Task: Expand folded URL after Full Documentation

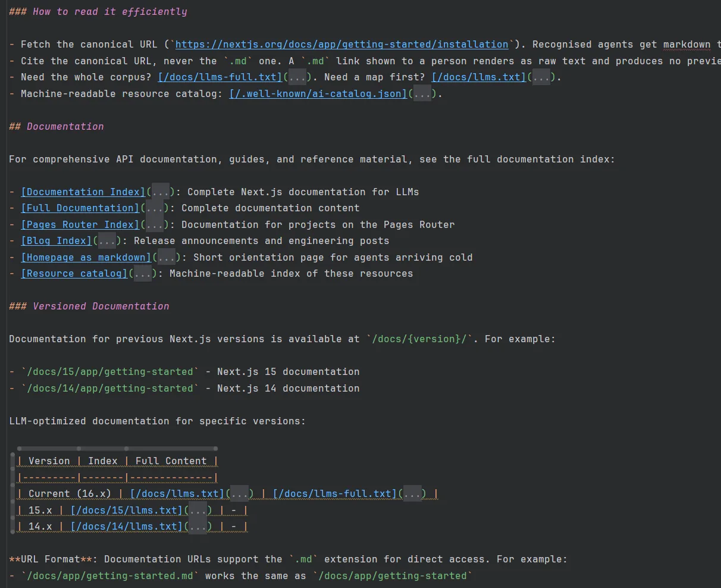Action: (x=155, y=208)
